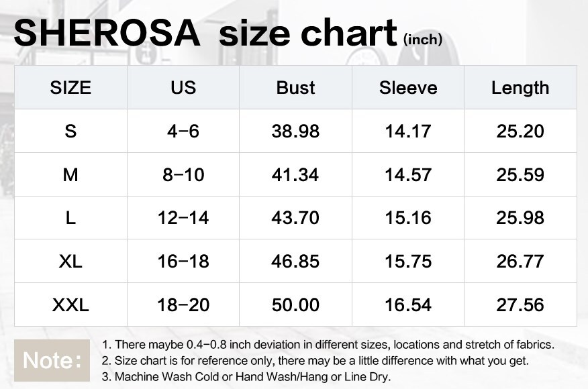Select the S size row label
The image size is (588, 389).
[70, 131]
